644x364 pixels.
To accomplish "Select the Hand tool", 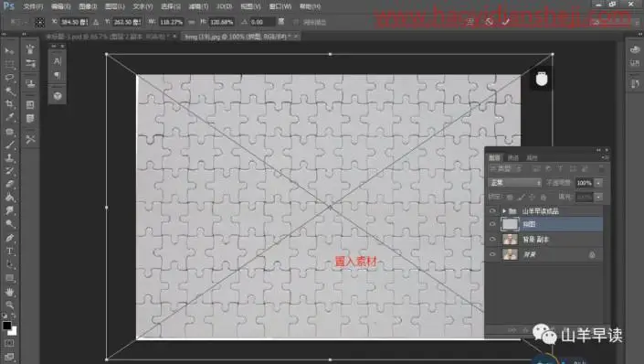I will (9, 292).
